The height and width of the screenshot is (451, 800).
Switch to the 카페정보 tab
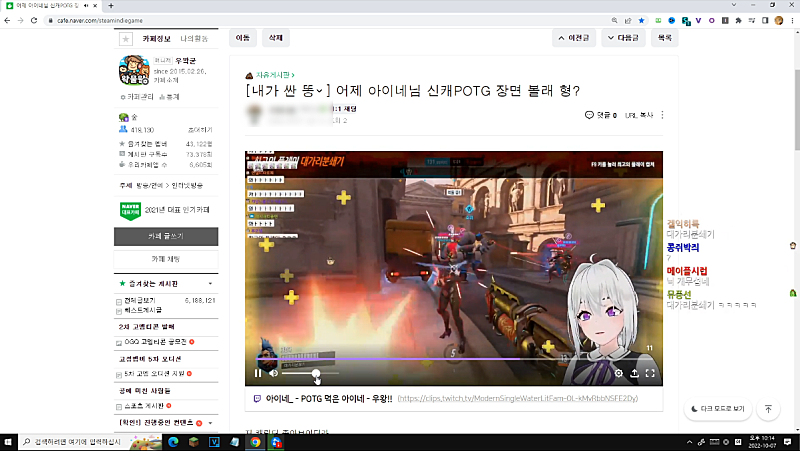[x=156, y=39]
